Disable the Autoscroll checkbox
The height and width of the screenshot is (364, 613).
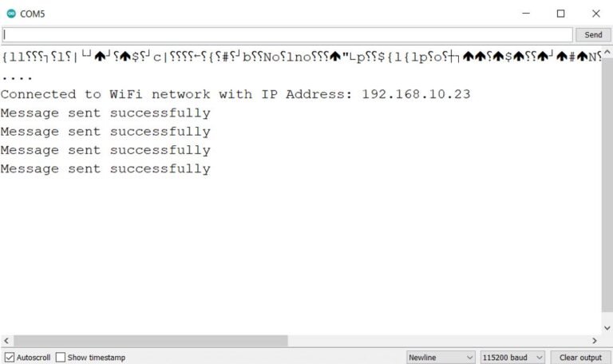(x=10, y=358)
